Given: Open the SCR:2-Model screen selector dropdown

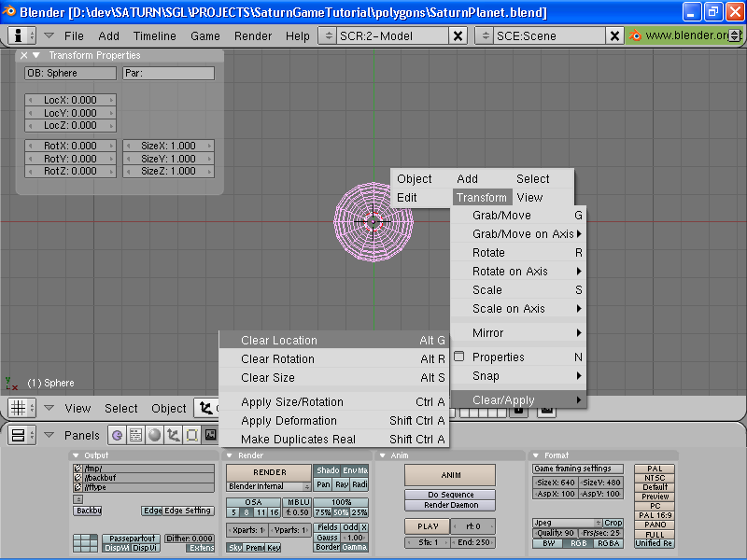Looking at the screenshot, I should point(327,35).
